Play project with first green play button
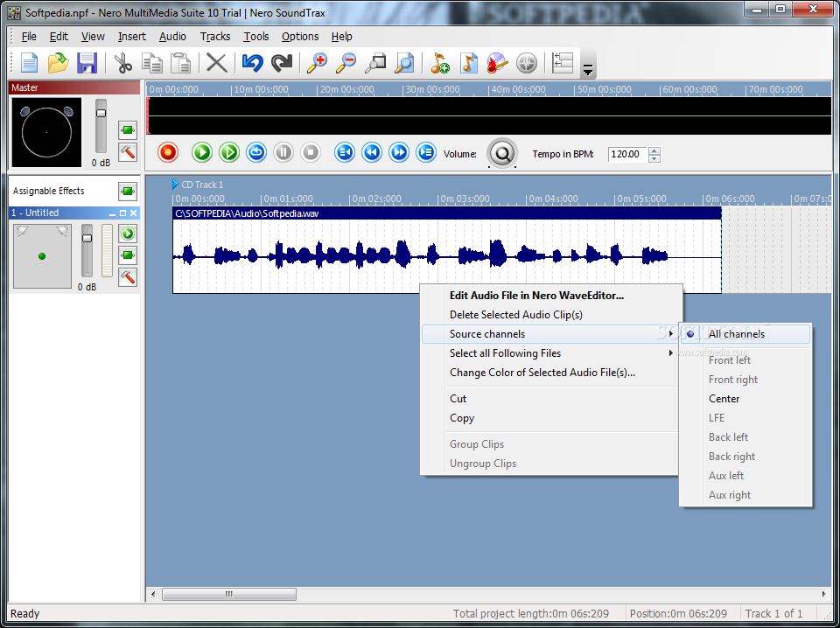The height and width of the screenshot is (628, 840). point(202,152)
